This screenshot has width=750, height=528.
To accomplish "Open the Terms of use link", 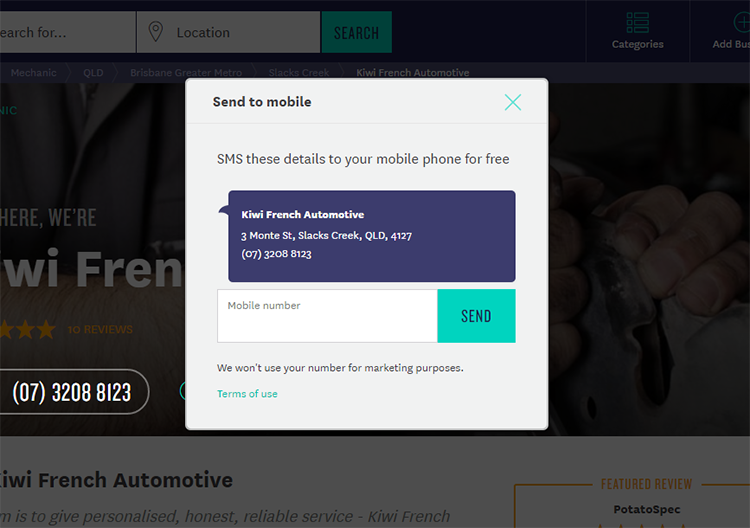I will (247, 394).
